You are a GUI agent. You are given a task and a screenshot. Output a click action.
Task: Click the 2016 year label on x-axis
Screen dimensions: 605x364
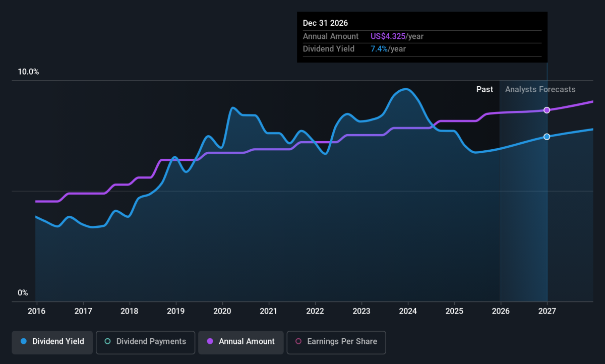pos(37,311)
